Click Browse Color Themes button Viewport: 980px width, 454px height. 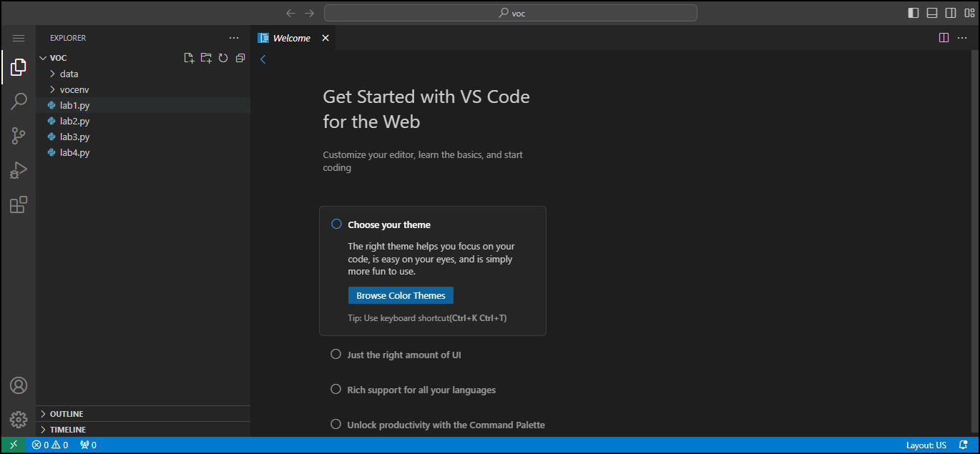coord(401,295)
